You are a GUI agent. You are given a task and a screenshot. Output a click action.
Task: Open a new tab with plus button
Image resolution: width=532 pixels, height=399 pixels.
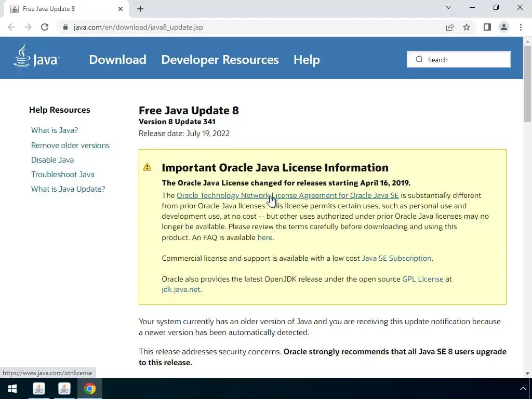[x=140, y=9]
